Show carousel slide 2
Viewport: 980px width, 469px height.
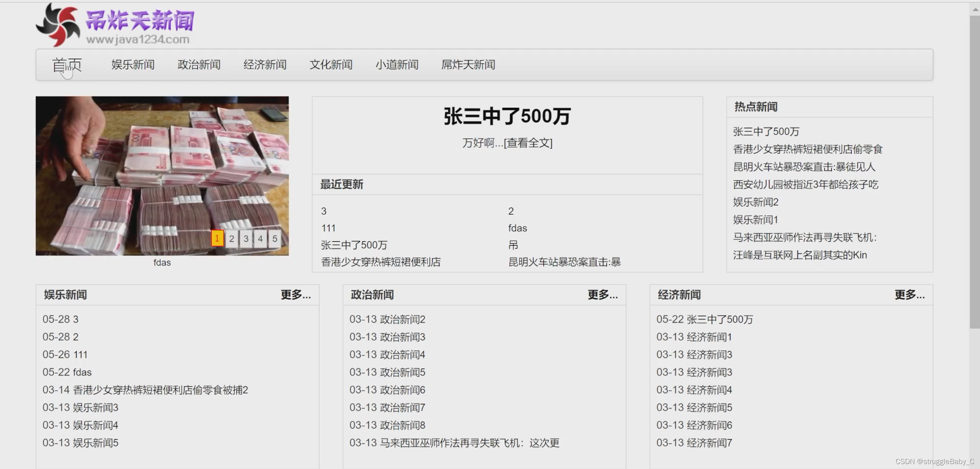tap(232, 239)
